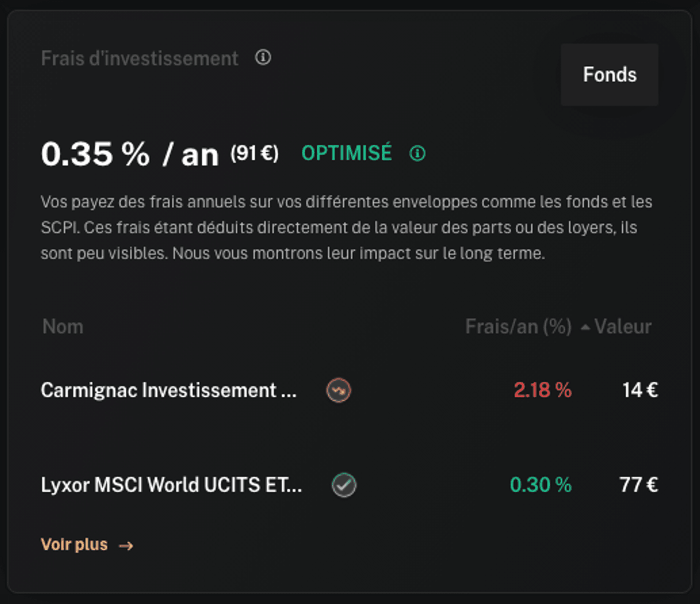Screen dimensions: 700x604
Task: Click the red 2.18 % fee value
Action: coord(542,390)
